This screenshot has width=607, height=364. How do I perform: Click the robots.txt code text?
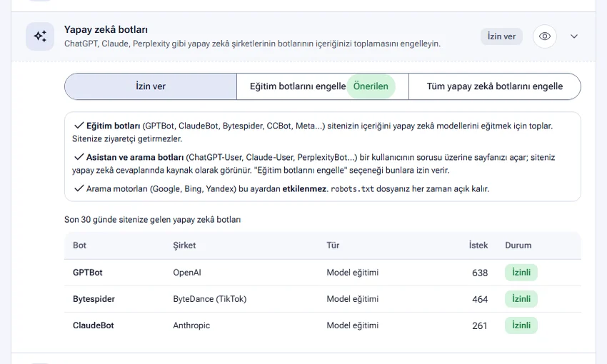tap(352, 189)
